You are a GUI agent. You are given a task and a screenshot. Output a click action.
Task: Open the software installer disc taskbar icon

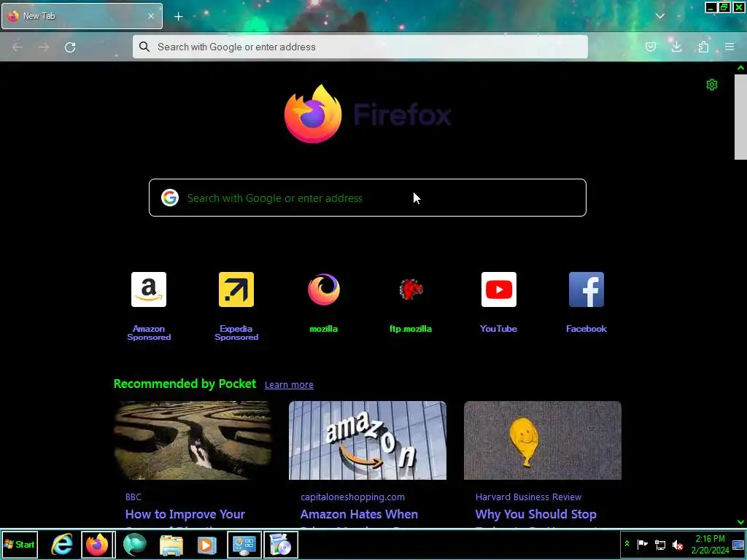click(281, 544)
